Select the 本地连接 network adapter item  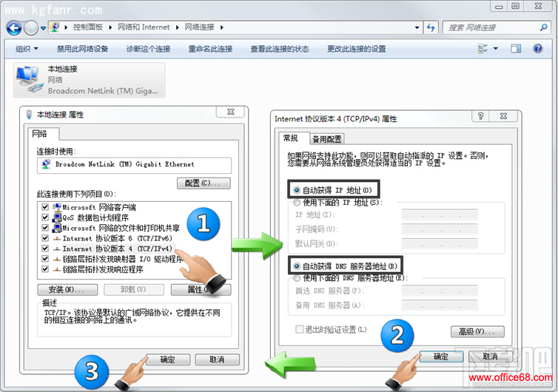90,80
